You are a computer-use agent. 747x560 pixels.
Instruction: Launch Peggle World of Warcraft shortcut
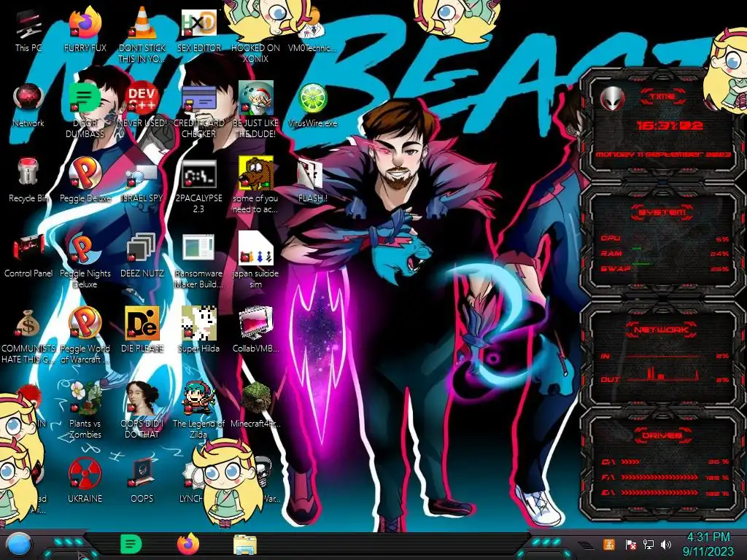click(x=85, y=335)
